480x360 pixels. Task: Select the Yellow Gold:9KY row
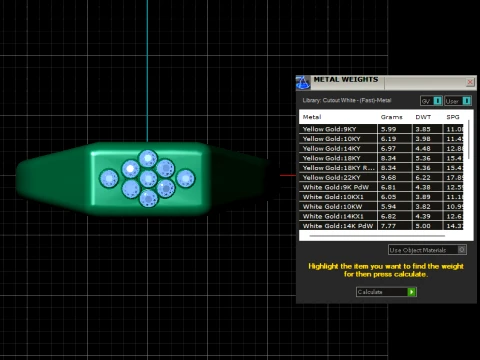click(x=381, y=129)
